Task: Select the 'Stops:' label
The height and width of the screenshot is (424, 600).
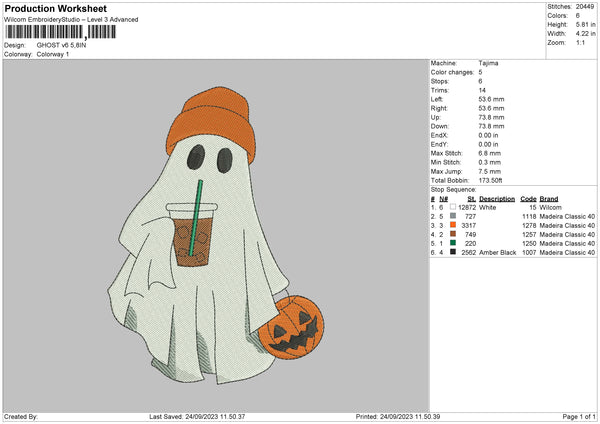Action: coord(440,81)
